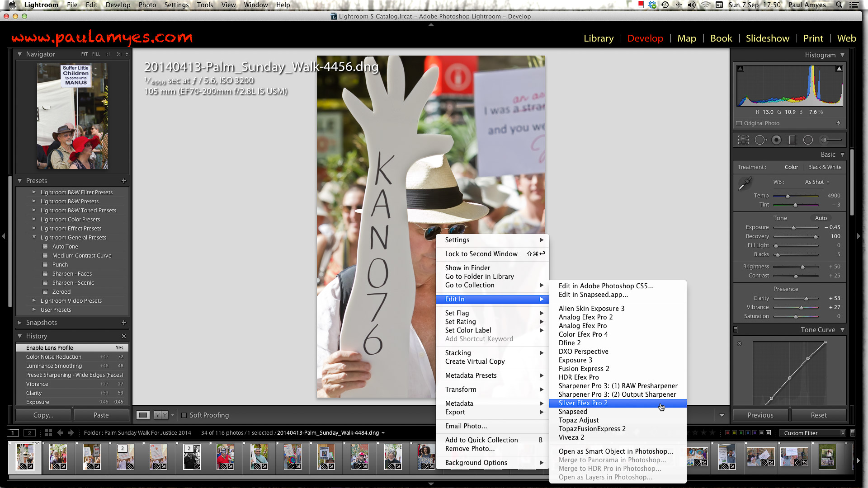Open the WB As Shot dropdown
This screenshot has width=868, height=488.
(x=817, y=182)
